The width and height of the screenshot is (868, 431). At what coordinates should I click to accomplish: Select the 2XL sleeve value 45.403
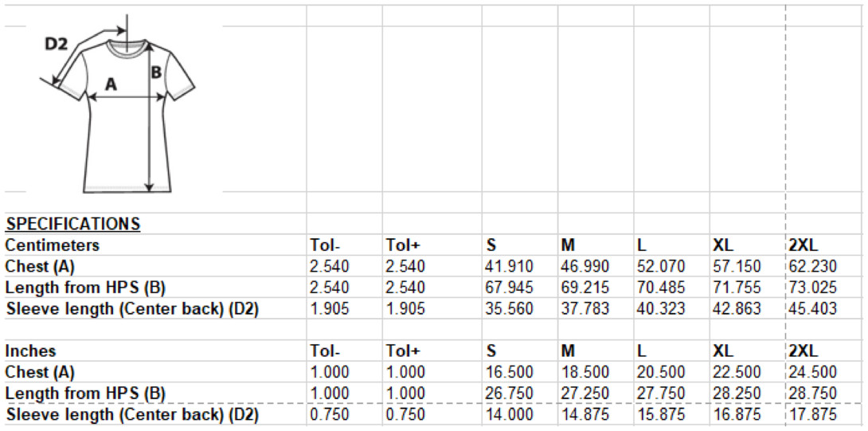point(813,308)
